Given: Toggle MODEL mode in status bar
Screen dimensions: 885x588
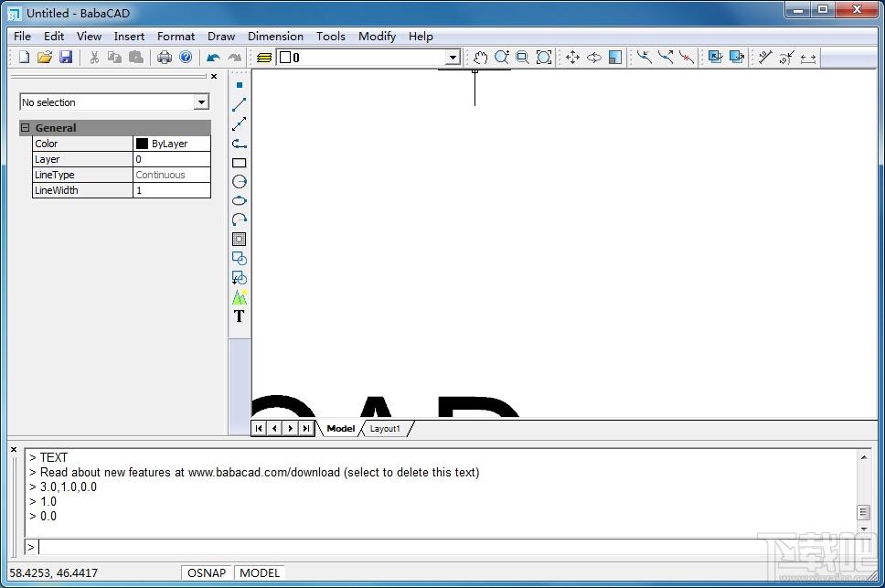Looking at the screenshot, I should point(260,572).
